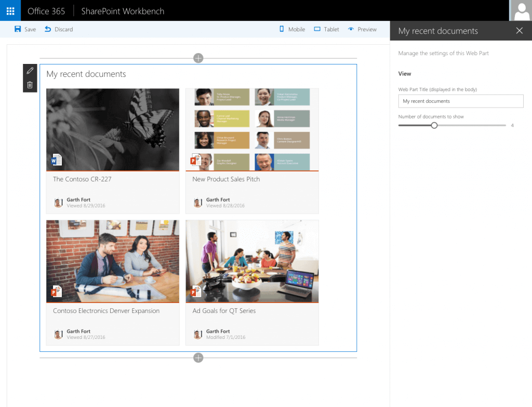Click the PowerPoint icon on Ad Goals for QT Series
This screenshot has height=407, width=532.
click(196, 292)
